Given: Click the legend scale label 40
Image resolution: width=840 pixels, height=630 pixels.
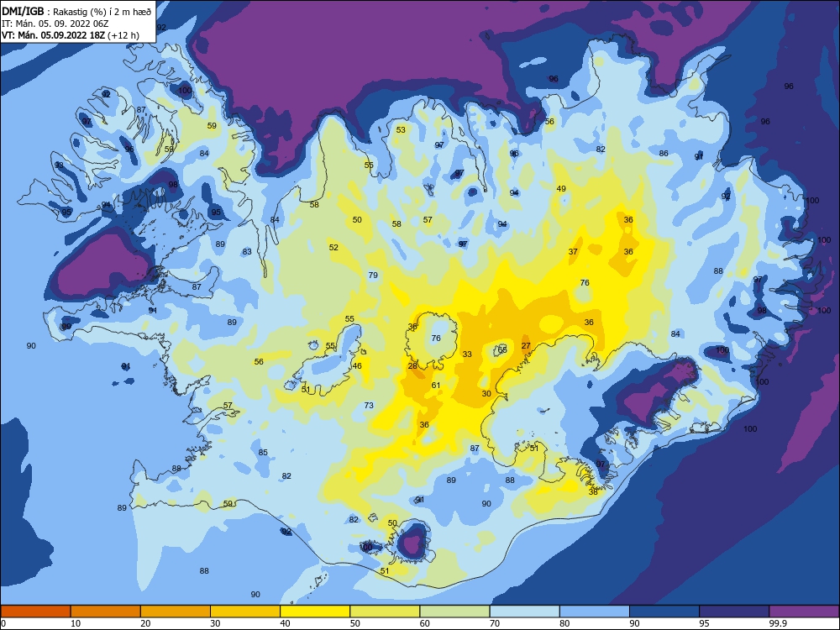Looking at the screenshot, I should tap(286, 623).
